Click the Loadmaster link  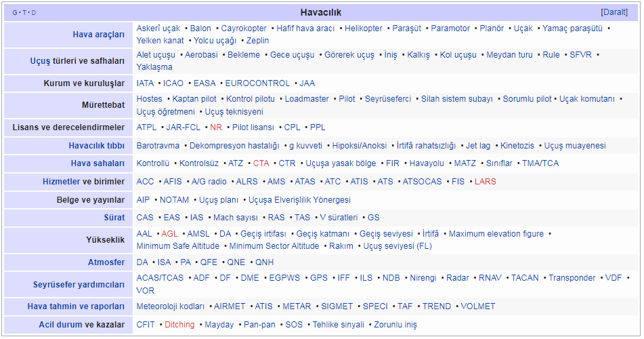307,99
